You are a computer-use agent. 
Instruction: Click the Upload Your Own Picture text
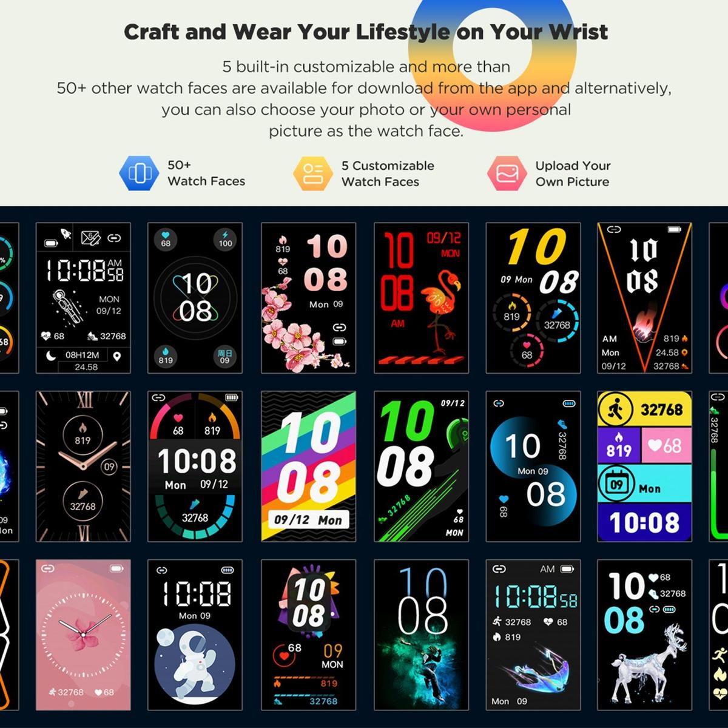573,174
